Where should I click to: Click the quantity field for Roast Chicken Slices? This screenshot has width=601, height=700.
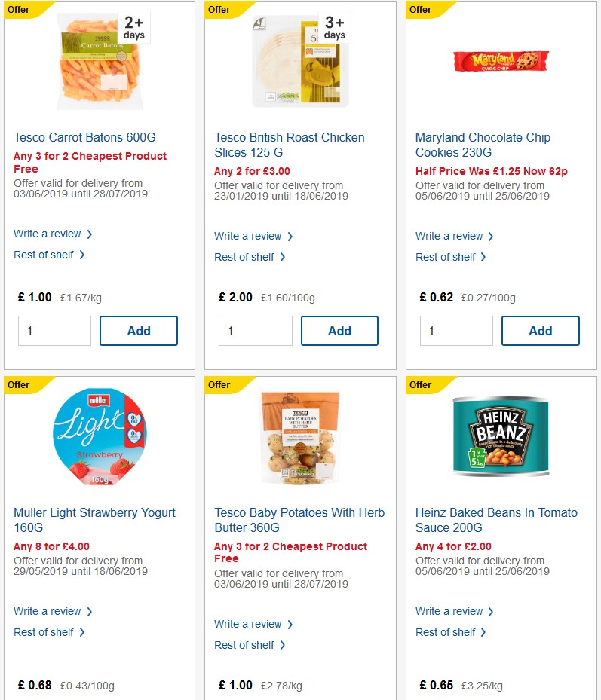(255, 330)
